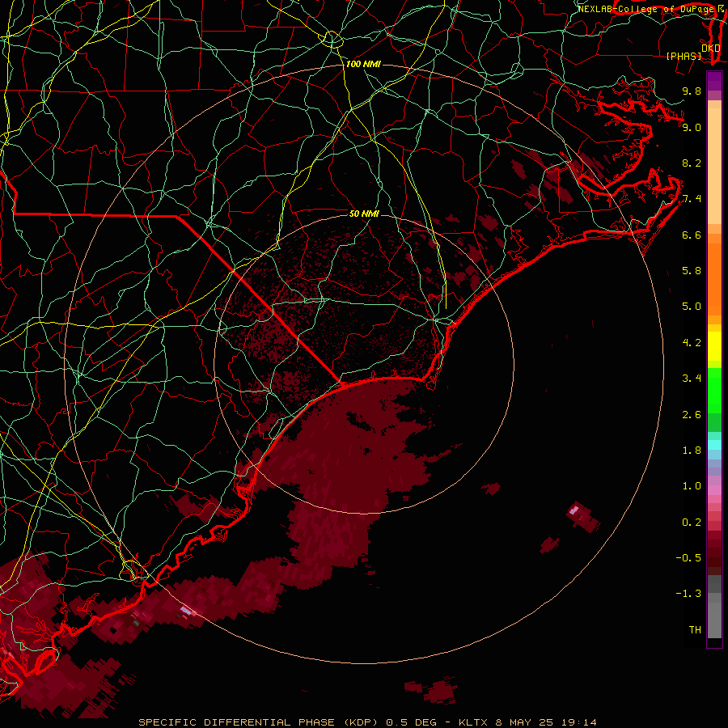Image resolution: width=728 pixels, height=728 pixels.
Task: Click the [PHAS] legend heading
Action: [684, 56]
